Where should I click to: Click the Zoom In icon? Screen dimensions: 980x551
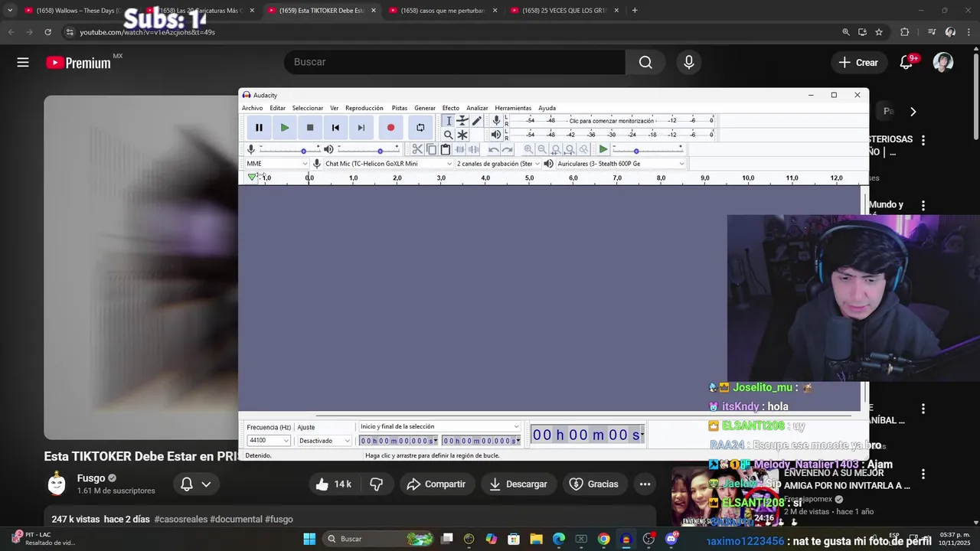click(x=528, y=149)
